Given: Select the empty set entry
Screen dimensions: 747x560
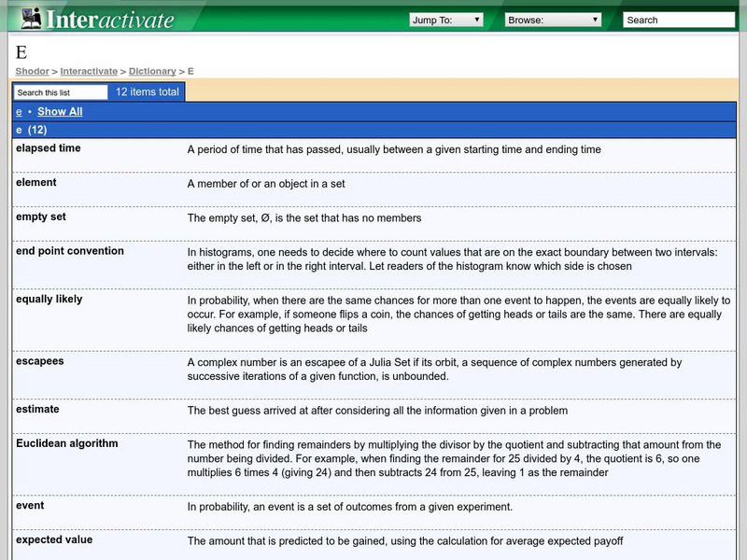Looking at the screenshot, I should (x=41, y=217).
